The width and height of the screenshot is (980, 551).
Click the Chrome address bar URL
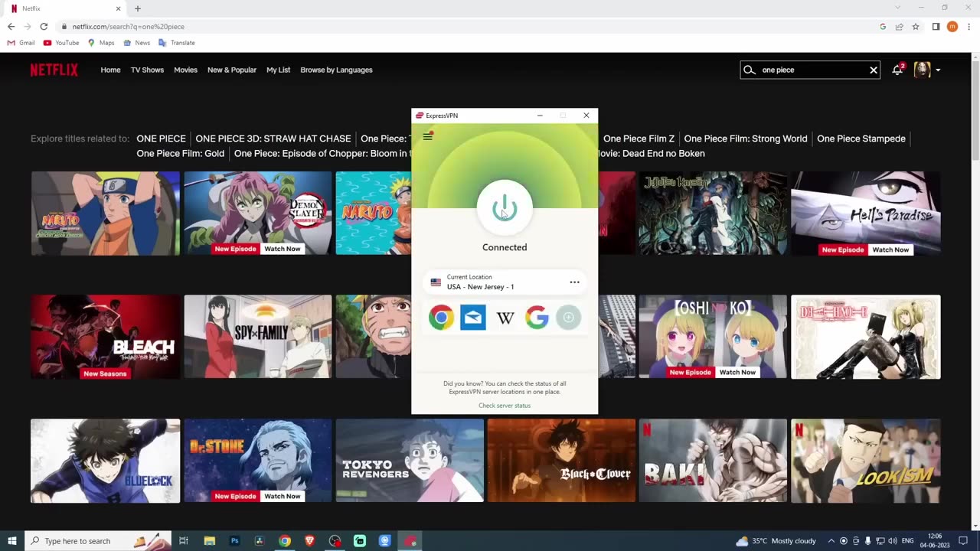129,27
